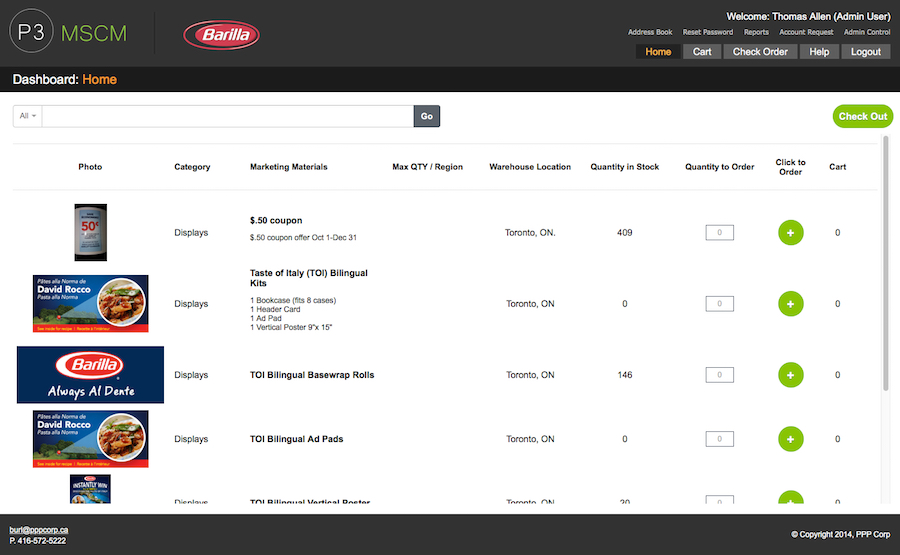The height and width of the screenshot is (555, 900).
Task: Open the All category filter dropdown
Action: (x=28, y=116)
